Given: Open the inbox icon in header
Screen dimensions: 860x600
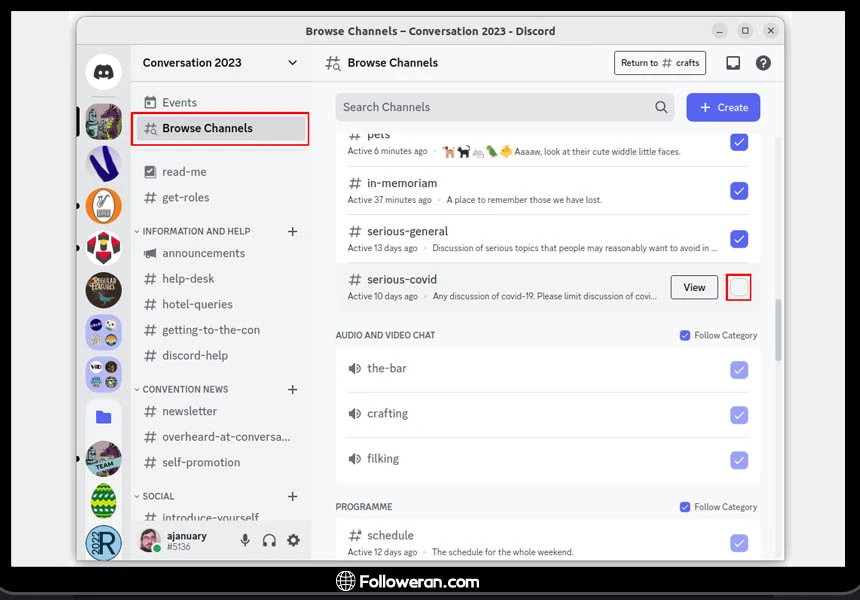Looking at the screenshot, I should 733,63.
